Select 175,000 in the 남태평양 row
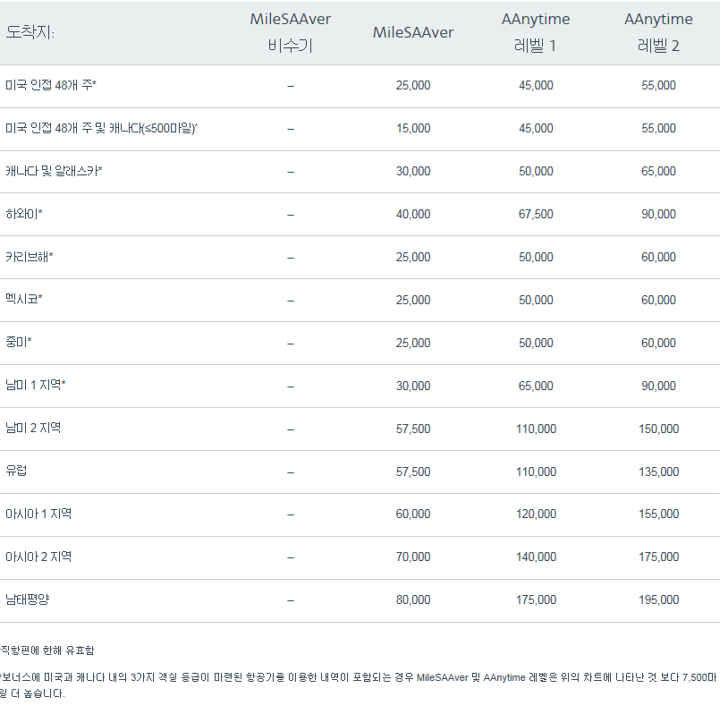This screenshot has width=728, height=714. pyautogui.click(x=536, y=599)
